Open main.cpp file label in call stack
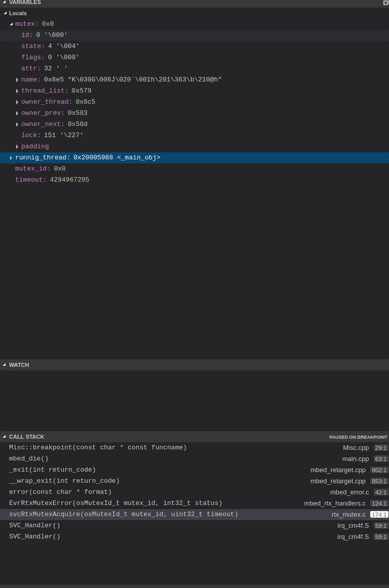Image resolution: width=389 pixels, height=588 pixels. coord(356,459)
